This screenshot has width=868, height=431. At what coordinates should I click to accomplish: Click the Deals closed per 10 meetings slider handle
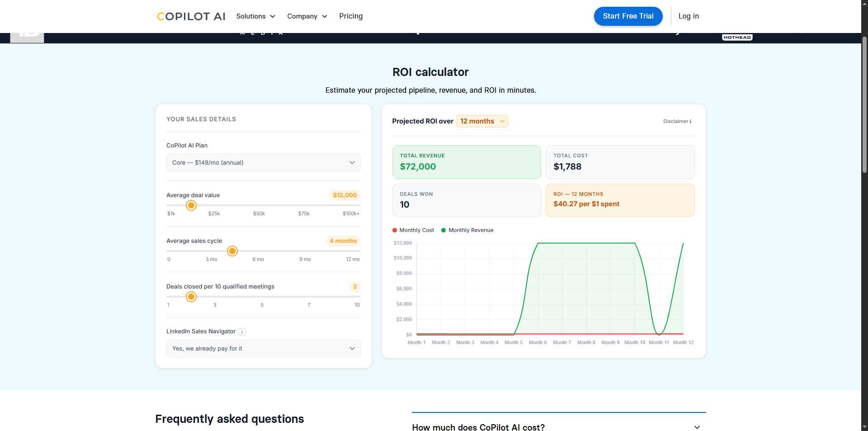pos(191,297)
